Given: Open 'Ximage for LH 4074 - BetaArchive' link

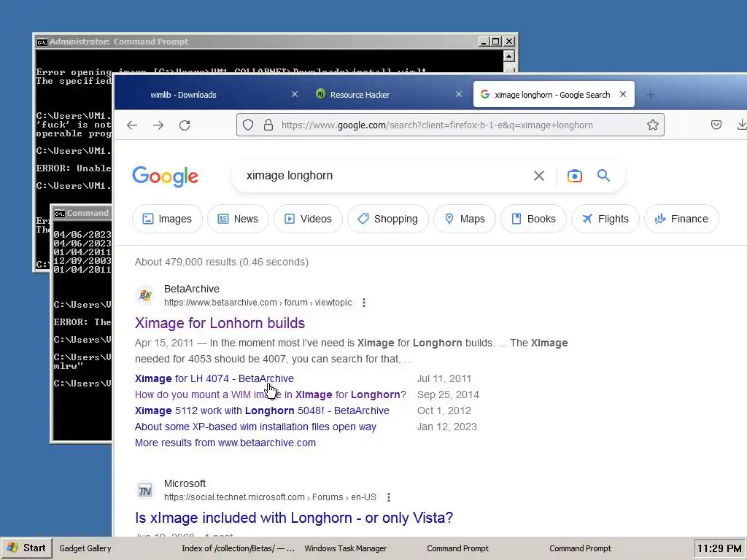Looking at the screenshot, I should [x=214, y=378].
